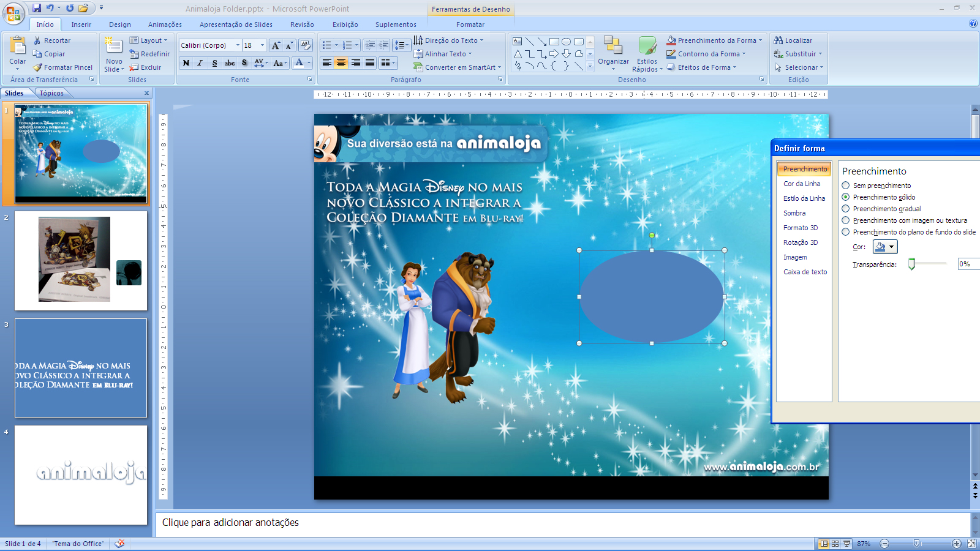This screenshot has height=551, width=980.
Task: Apply italic formatting
Action: tap(200, 63)
